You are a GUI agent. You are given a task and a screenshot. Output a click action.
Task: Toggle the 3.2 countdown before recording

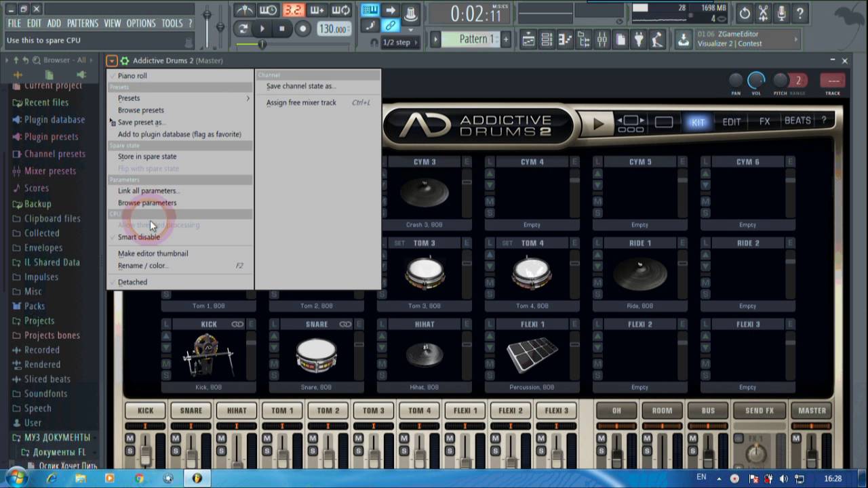tap(293, 10)
